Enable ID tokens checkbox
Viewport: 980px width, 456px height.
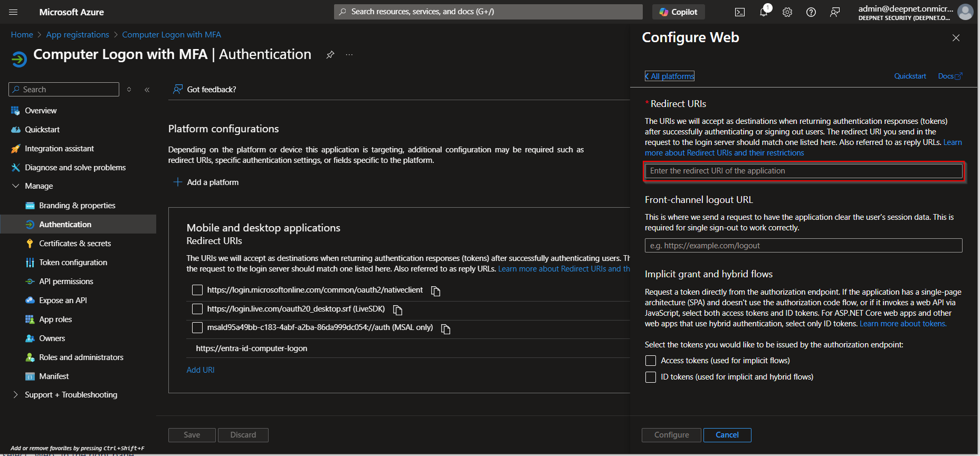click(651, 377)
